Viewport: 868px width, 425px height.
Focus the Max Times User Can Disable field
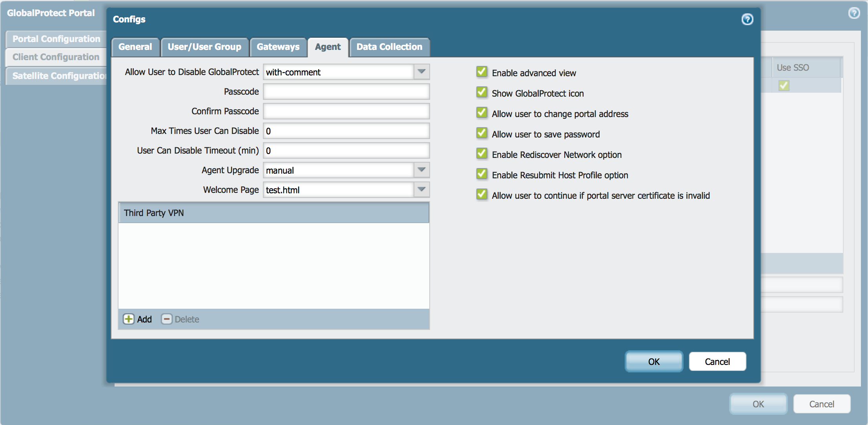[x=346, y=131]
